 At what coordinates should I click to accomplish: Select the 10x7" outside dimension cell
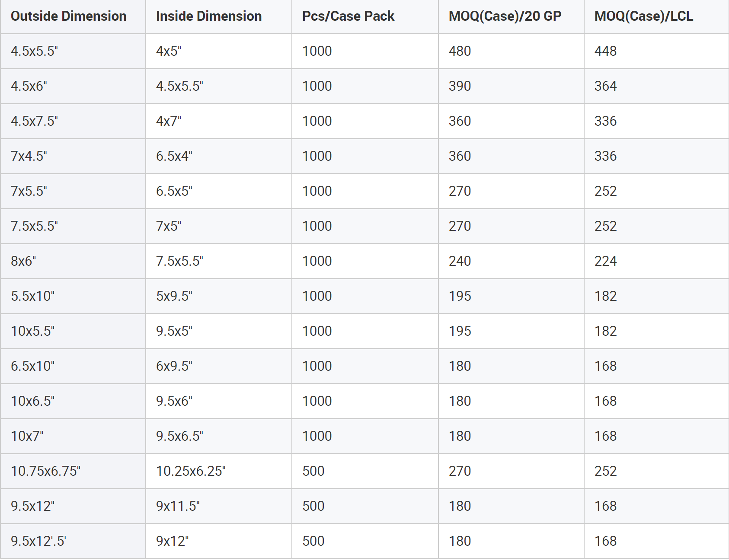pos(73,436)
